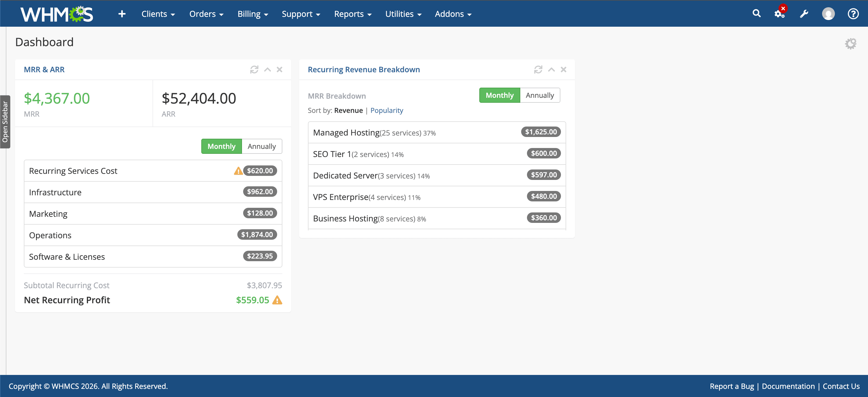868x397 pixels.
Task: Select Monthly in MRR Breakdown
Action: pos(499,95)
